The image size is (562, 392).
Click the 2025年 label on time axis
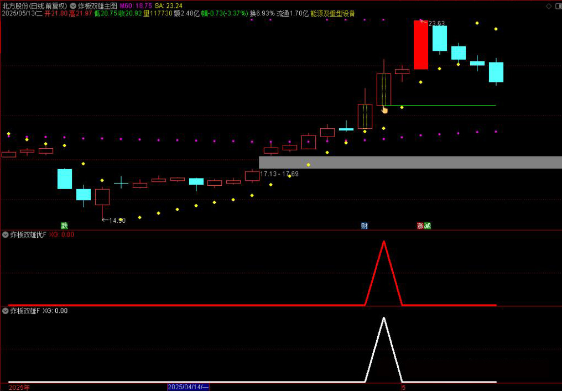pos(19,387)
